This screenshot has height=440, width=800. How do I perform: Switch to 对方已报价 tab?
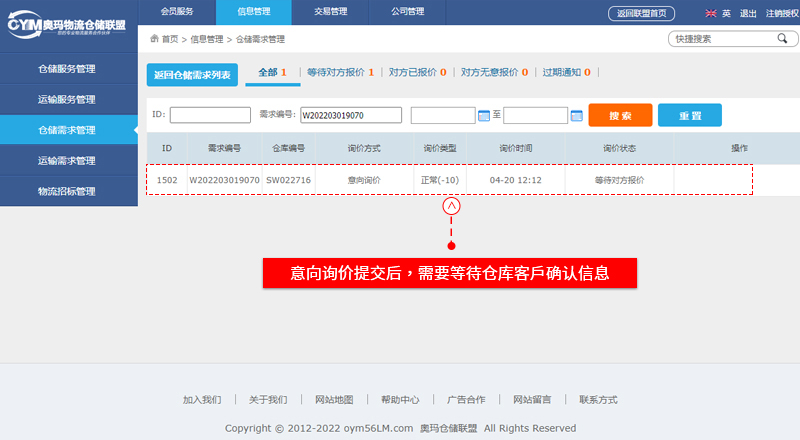pos(416,72)
